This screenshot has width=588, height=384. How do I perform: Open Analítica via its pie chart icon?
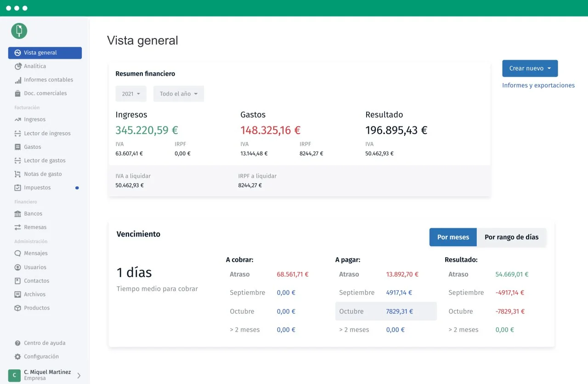(x=18, y=66)
